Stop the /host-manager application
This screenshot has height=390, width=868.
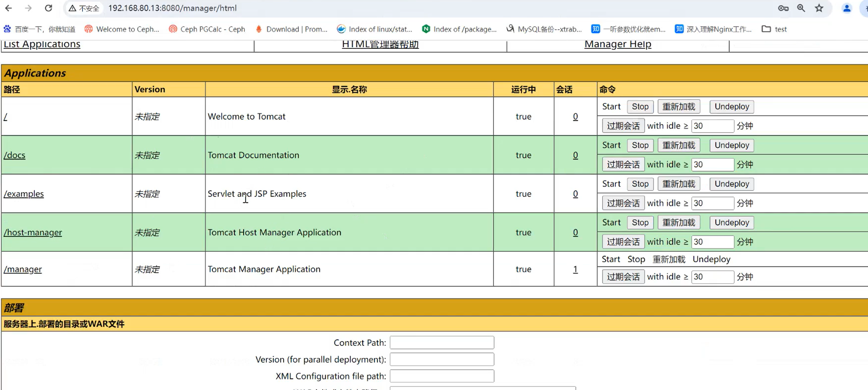point(640,223)
